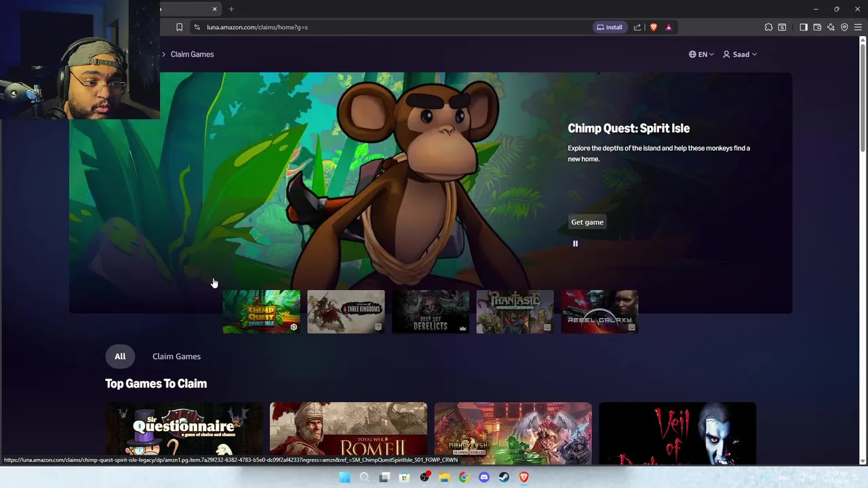Open Task View on the taskbar
The width and height of the screenshot is (868, 488).
(384, 477)
